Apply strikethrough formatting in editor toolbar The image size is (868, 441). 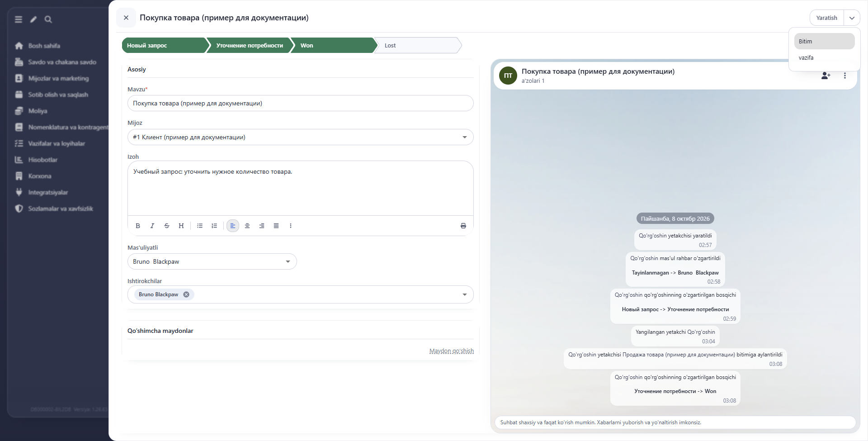[x=167, y=226]
